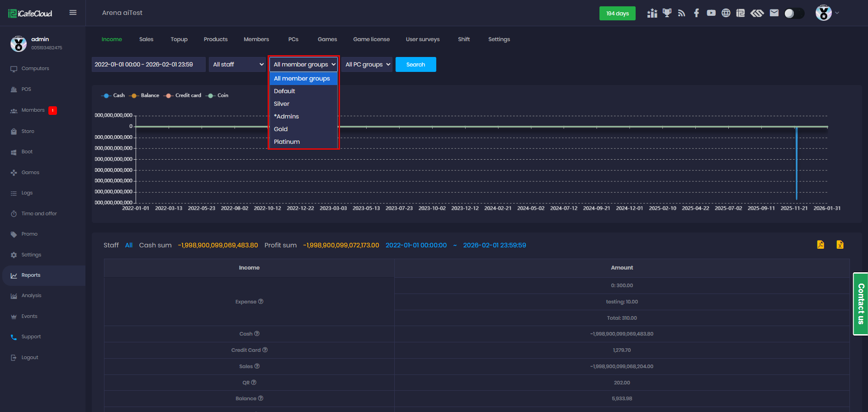The height and width of the screenshot is (412, 868).
Task: Open the trophy icon in header
Action: coord(667,13)
